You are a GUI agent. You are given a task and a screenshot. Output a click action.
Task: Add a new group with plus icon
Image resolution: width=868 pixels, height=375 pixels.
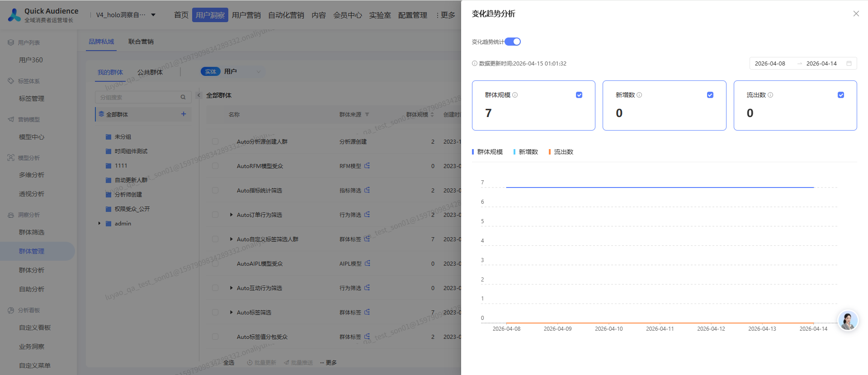pyautogui.click(x=184, y=114)
